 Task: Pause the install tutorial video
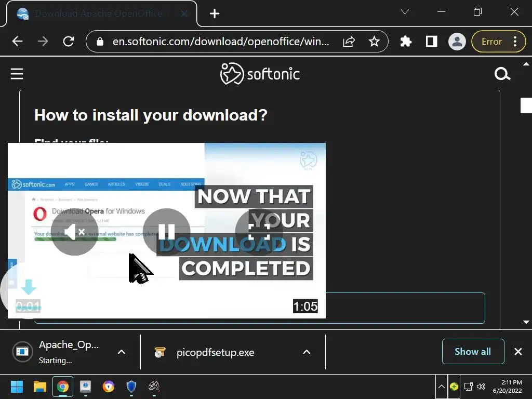click(x=166, y=232)
